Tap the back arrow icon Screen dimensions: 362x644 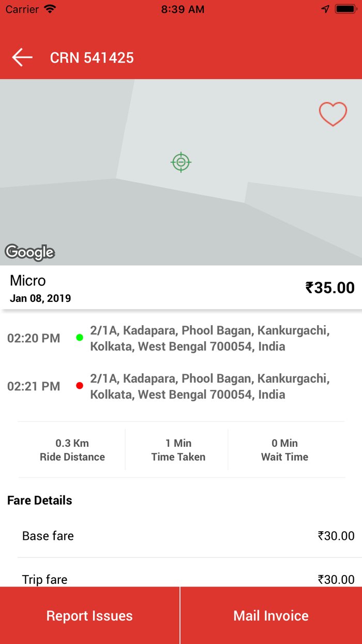[x=22, y=57]
